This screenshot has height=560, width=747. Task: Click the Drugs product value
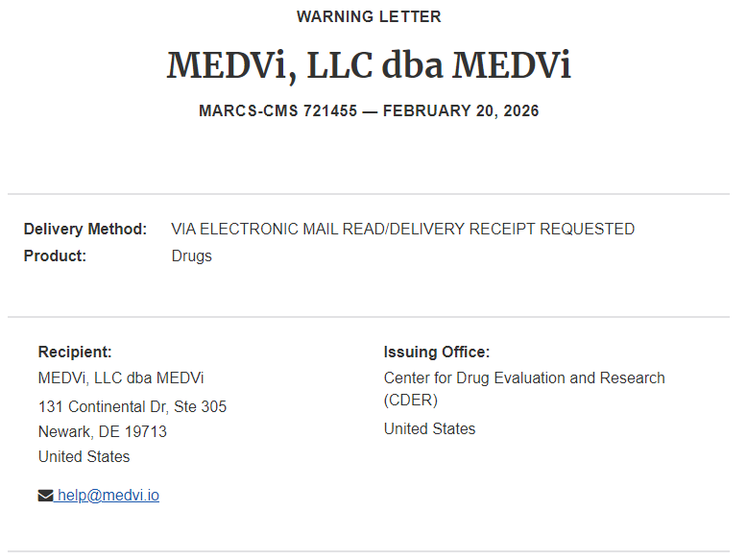[x=191, y=256]
